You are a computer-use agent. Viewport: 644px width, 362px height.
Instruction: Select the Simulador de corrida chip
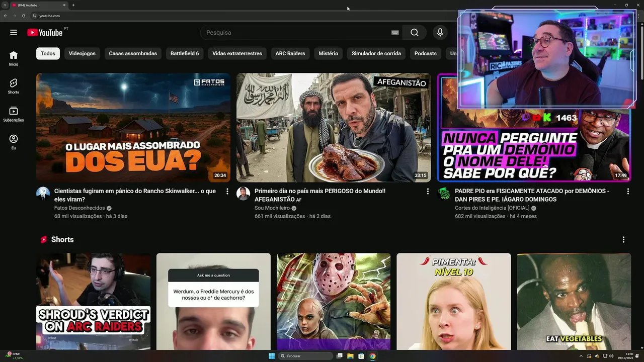click(x=376, y=53)
